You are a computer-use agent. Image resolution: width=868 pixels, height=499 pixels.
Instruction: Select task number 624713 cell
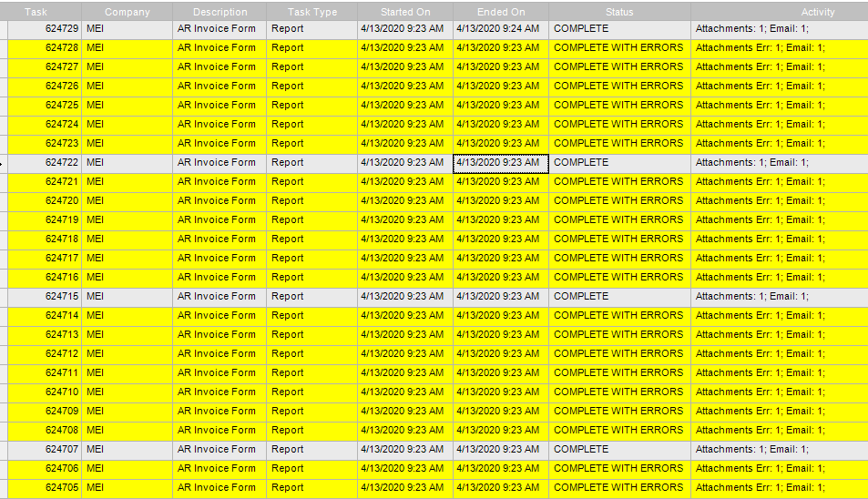(45, 335)
